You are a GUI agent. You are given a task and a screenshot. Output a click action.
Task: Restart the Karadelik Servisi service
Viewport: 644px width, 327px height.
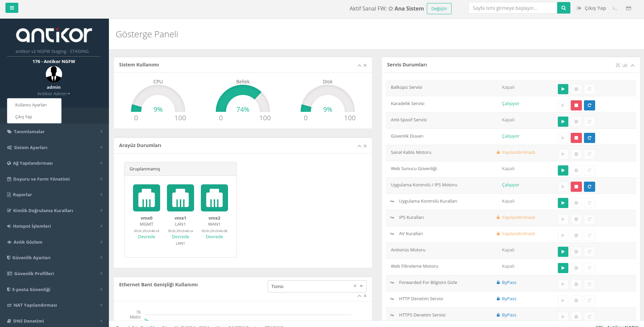click(x=589, y=105)
